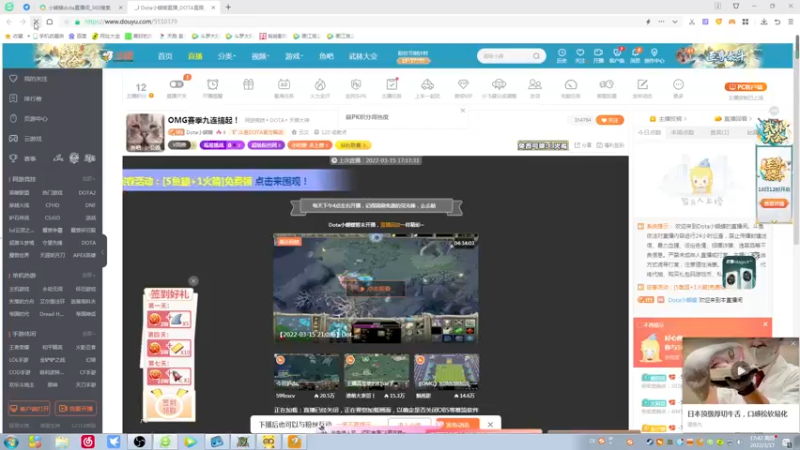Play the floating 日本顶级厚切牛舌 video
Screen dimensions: 800x450
740,371
